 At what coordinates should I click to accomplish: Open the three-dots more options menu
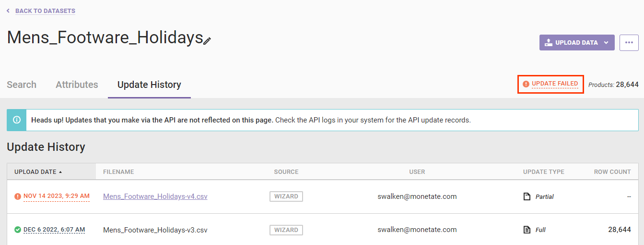(x=629, y=42)
